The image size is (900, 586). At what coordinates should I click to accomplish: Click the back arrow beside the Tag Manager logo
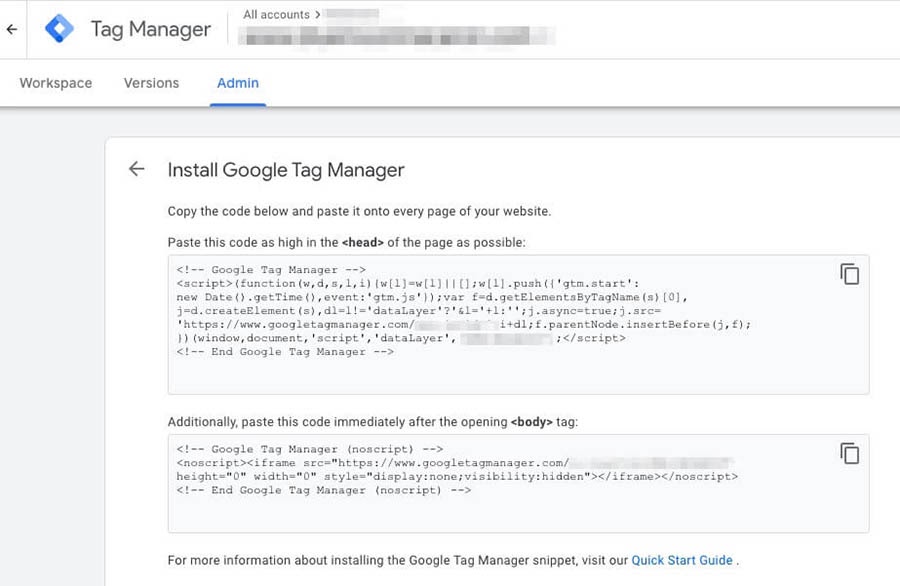[12, 29]
